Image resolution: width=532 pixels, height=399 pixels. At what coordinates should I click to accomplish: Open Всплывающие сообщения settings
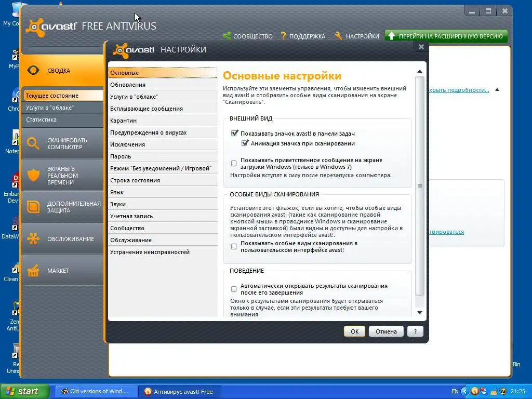click(163, 109)
